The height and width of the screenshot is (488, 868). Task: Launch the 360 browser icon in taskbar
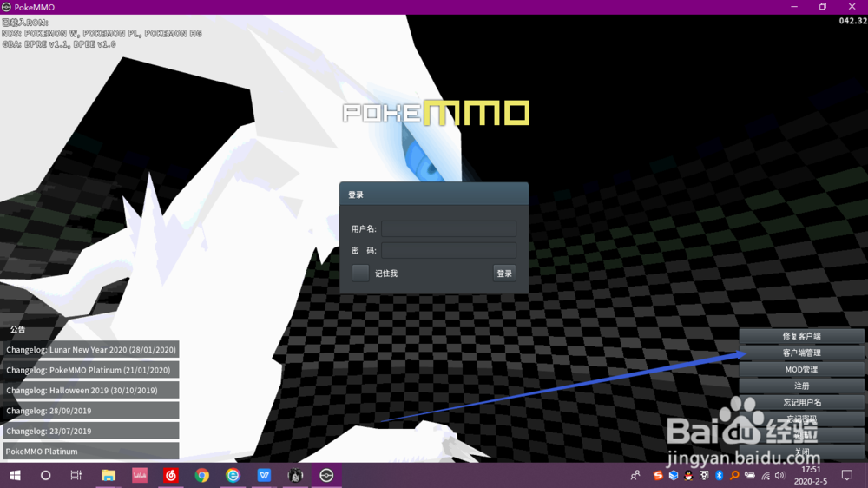coord(233,475)
